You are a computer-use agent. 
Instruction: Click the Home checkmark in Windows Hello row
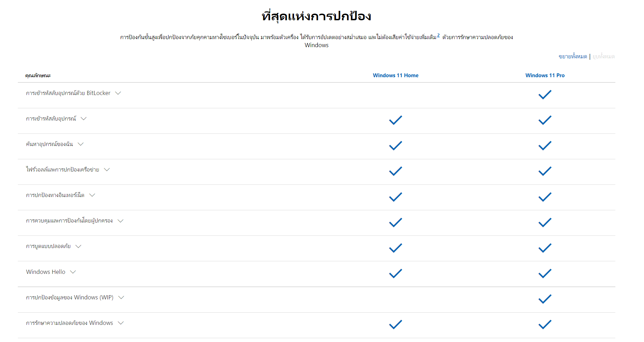click(x=395, y=274)
